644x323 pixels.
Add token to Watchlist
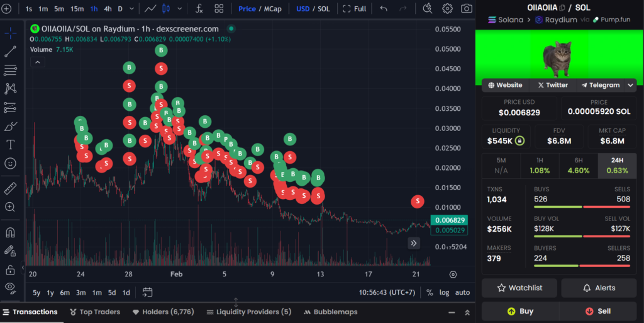coord(519,288)
